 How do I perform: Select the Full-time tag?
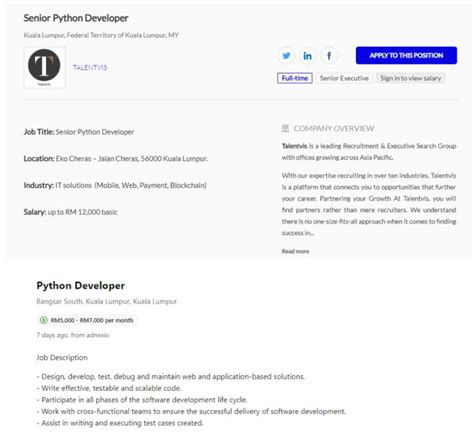(x=295, y=78)
